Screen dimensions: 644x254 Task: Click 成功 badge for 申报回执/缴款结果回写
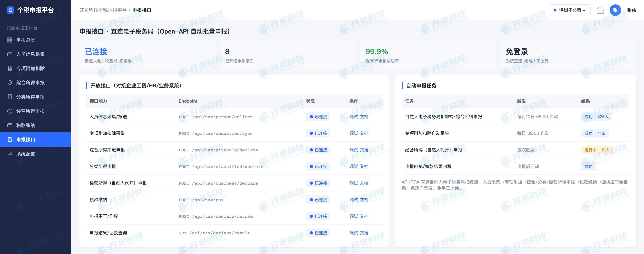pyautogui.click(x=589, y=167)
